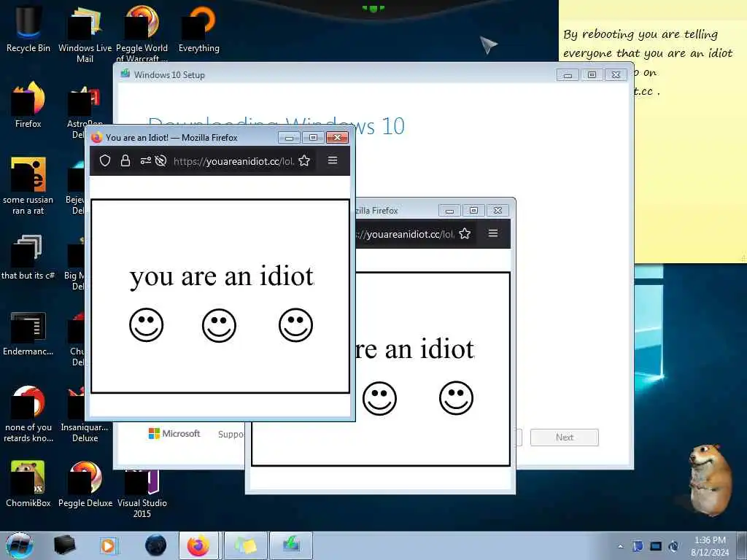Click the padlock site security icon in front Firefox
Screen dimensions: 747x560
coord(125,161)
